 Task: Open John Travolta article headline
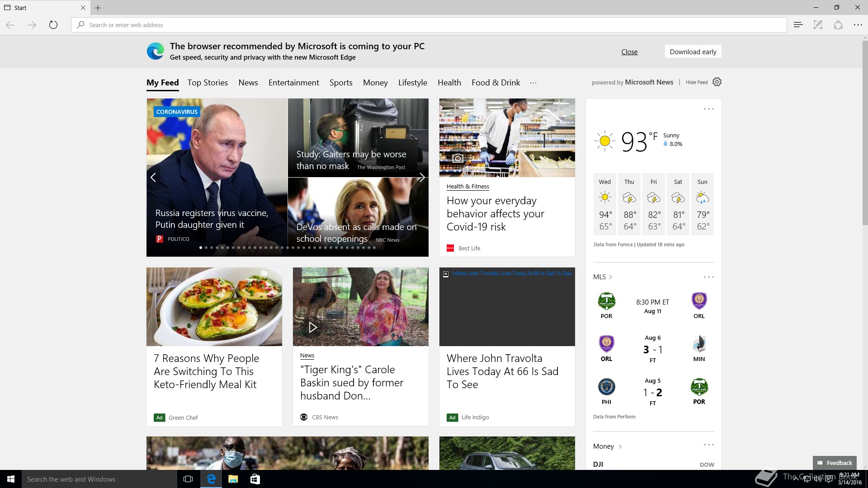502,371
